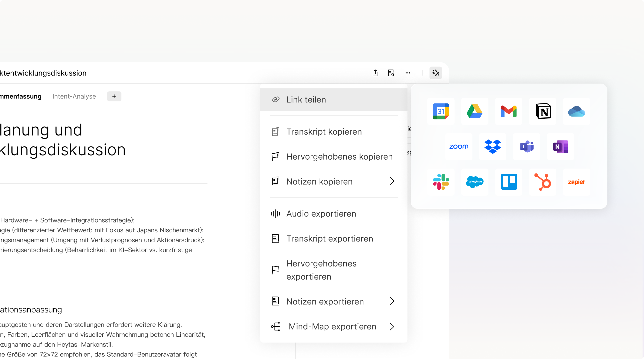Click the Zapier integration tile
The width and height of the screenshot is (644, 359).
pos(576,182)
